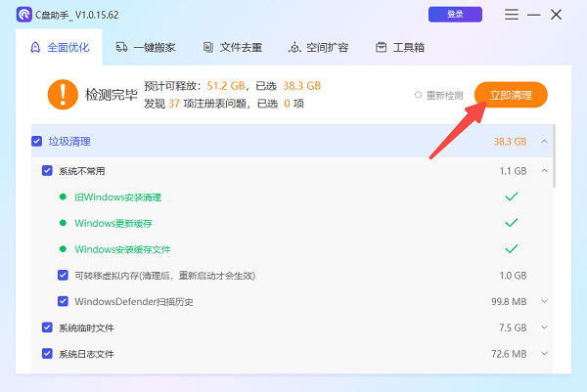Expand the 系统日志文件 row chevron
Viewport: 587px width, 392px height.
click(x=544, y=353)
